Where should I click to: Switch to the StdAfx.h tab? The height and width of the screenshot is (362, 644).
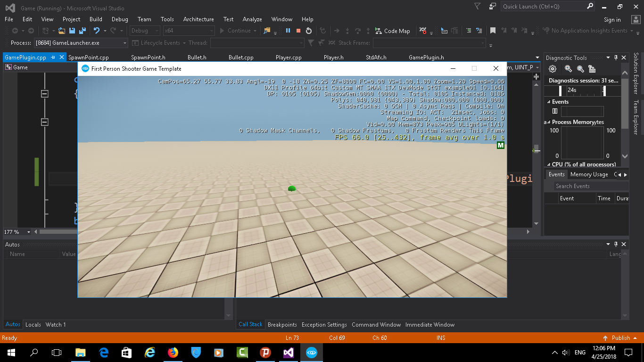(x=376, y=58)
